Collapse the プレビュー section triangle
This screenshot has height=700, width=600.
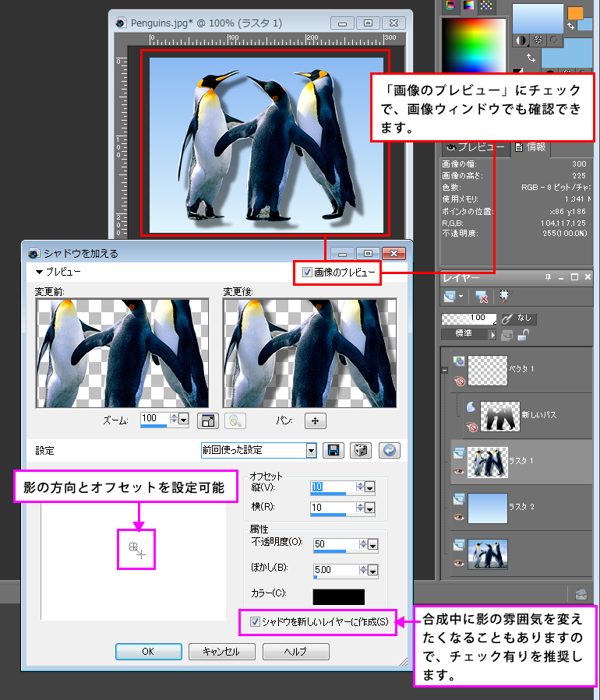click(39, 272)
